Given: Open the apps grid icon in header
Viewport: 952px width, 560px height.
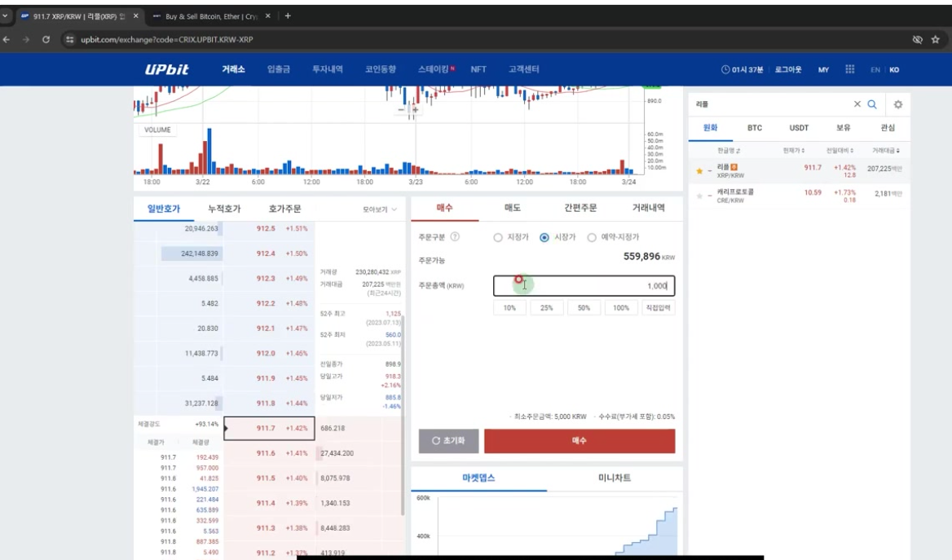Looking at the screenshot, I should point(849,69).
